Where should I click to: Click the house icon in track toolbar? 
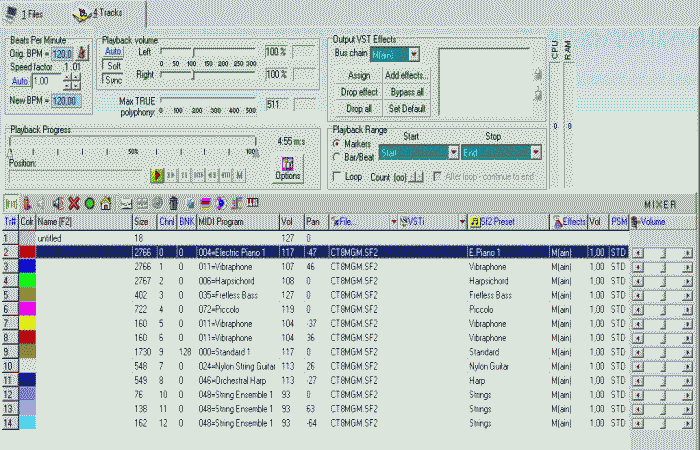click(106, 203)
